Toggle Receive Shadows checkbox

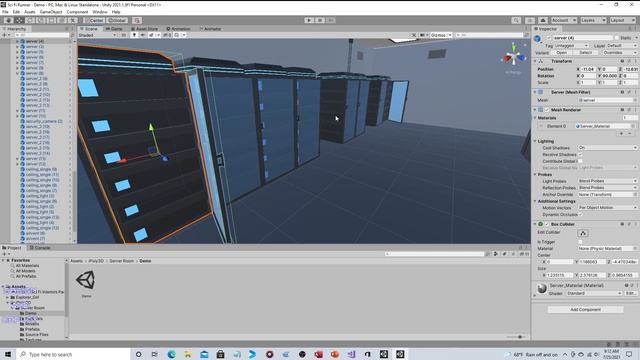[580, 155]
